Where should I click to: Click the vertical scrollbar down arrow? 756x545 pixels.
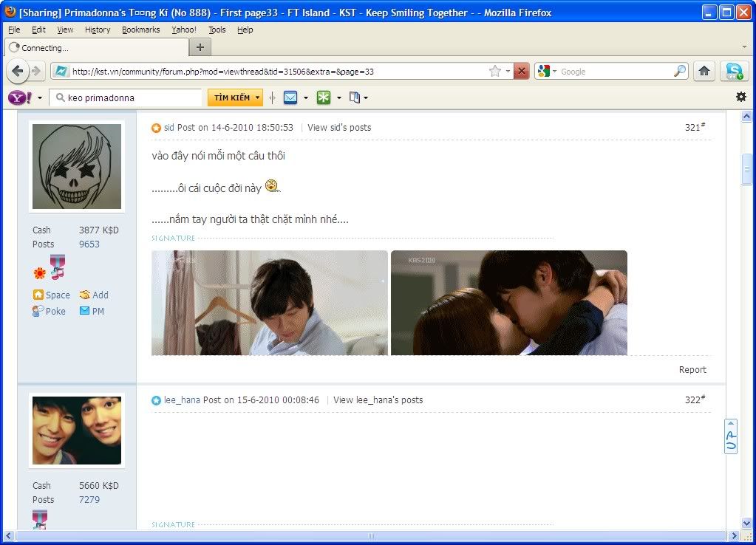pos(746,523)
